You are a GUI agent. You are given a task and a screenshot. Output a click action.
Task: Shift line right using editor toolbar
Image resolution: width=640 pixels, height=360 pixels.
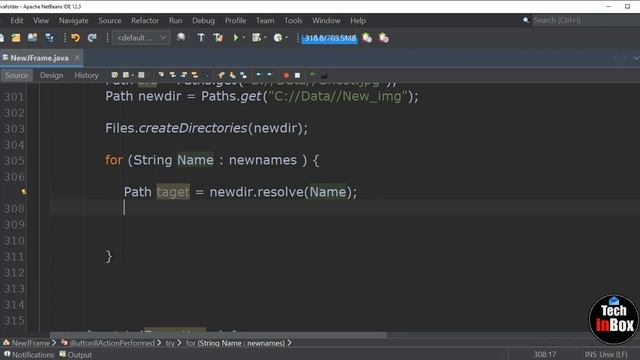tap(269, 75)
